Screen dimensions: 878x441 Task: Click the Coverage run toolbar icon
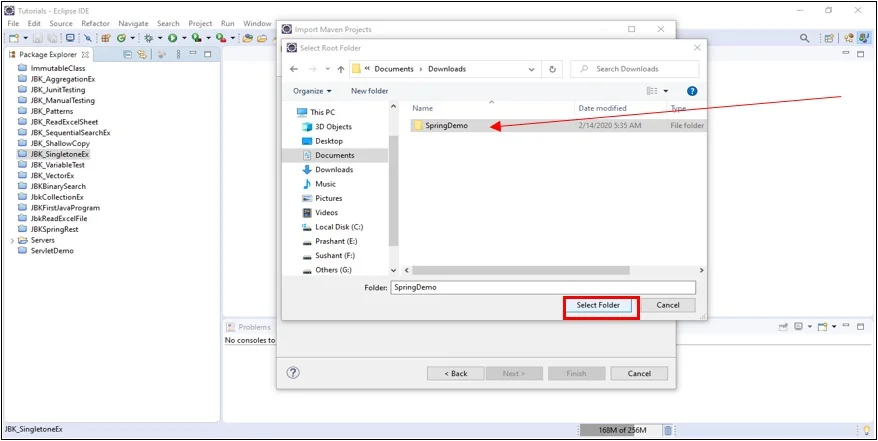click(196, 38)
